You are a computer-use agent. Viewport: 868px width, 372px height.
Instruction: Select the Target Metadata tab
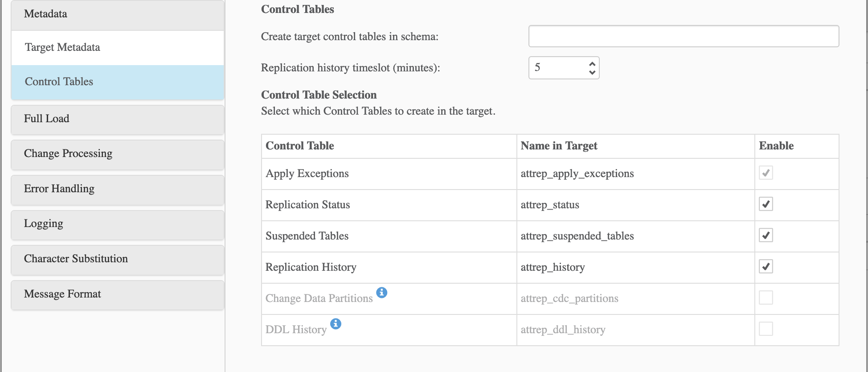click(117, 48)
